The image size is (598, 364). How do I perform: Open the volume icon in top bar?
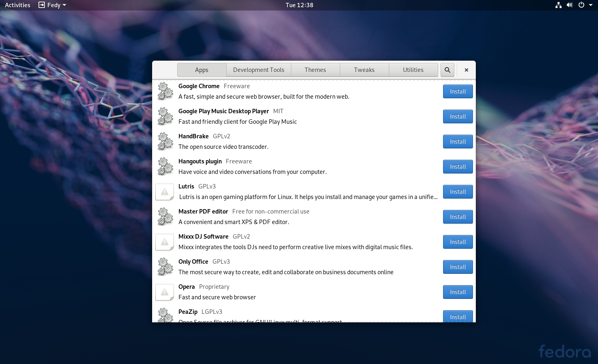(x=570, y=5)
